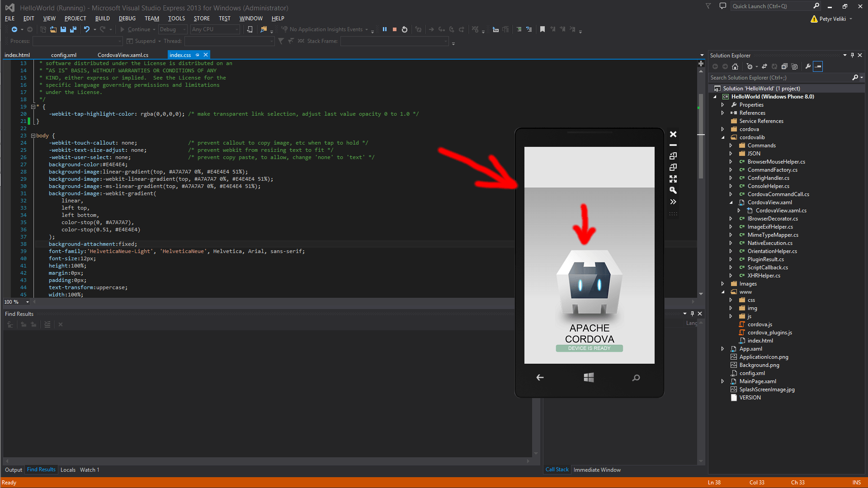Toggle pin on the index.css tab

(198, 55)
